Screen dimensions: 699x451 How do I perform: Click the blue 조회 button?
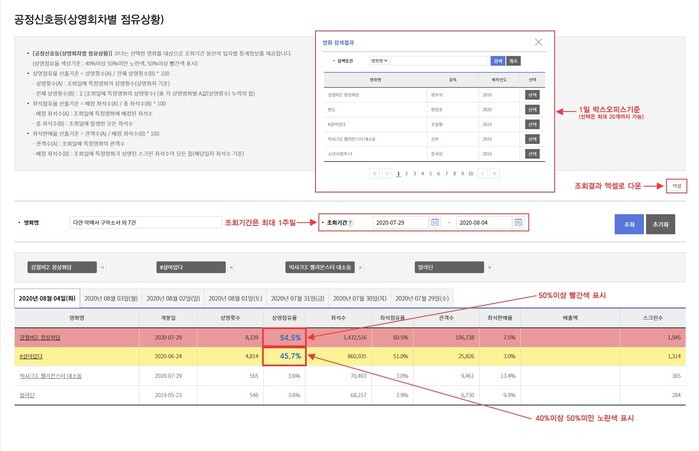pos(629,224)
